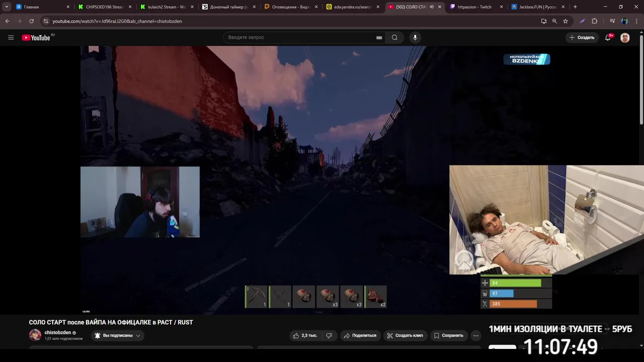644x362 pixels.
Task: Open the three-dot more actions menu
Action: click(x=476, y=335)
